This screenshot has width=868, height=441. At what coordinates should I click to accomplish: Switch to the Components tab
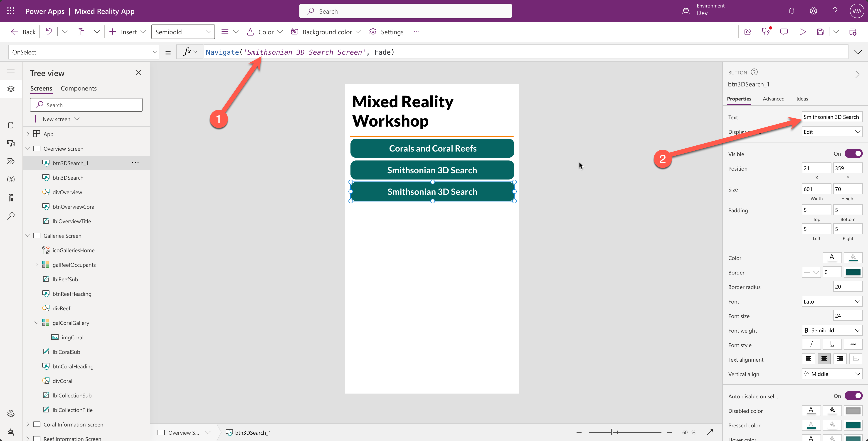coord(79,88)
